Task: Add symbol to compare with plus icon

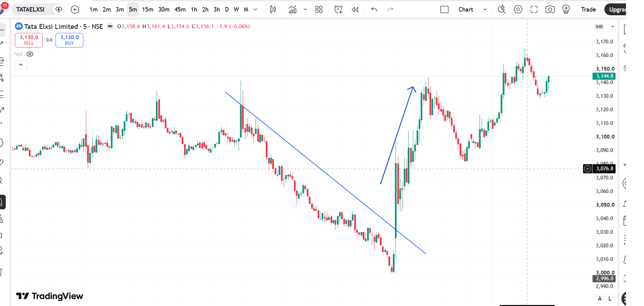Action: tap(75, 9)
